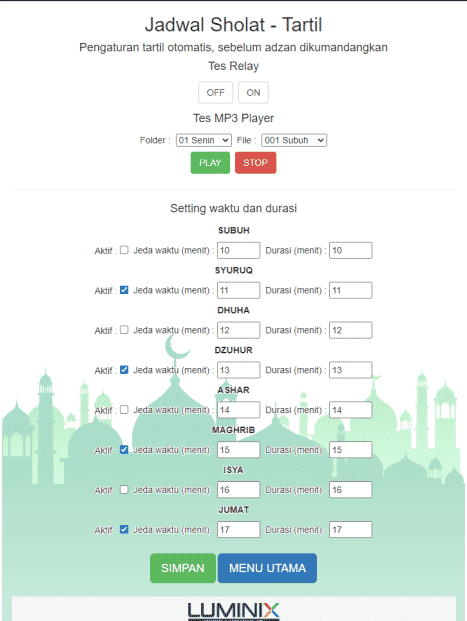Screen dimensions: 467x621
Task: Focus the SUBUH Jeda waktu input field
Action: pyautogui.click(x=238, y=250)
